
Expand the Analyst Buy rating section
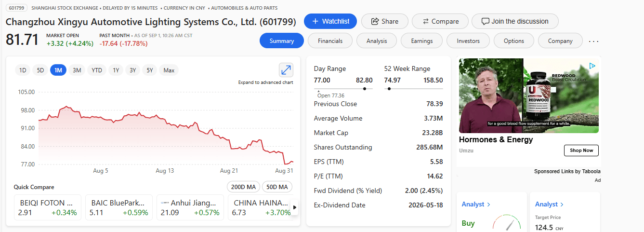(x=476, y=204)
